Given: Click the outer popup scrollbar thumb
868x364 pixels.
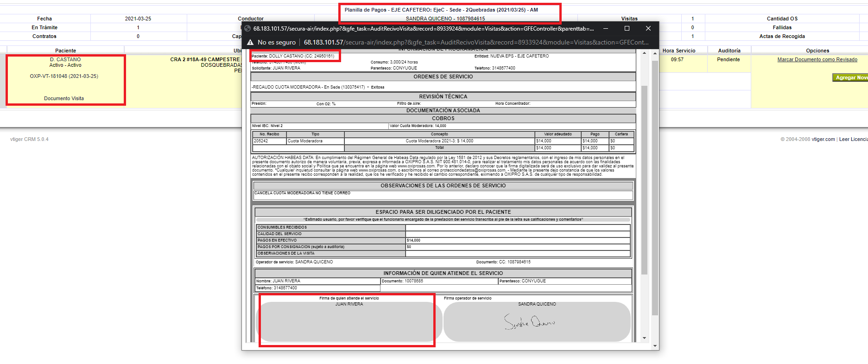Looking at the screenshot, I should click(655, 188).
